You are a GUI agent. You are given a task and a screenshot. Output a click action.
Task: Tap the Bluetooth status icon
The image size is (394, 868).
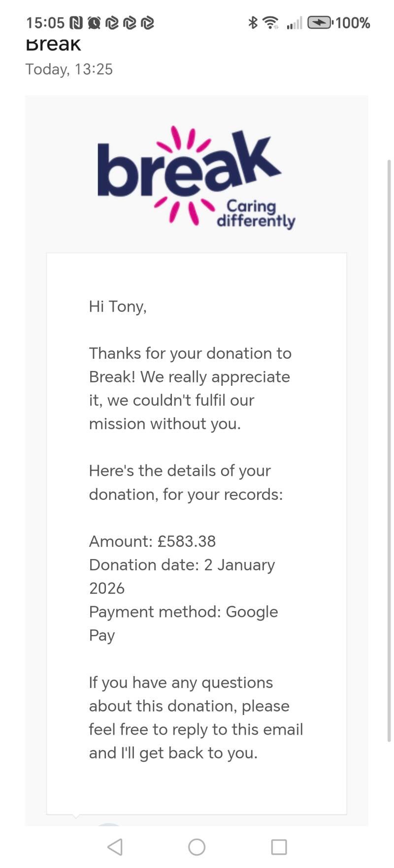coord(253,22)
